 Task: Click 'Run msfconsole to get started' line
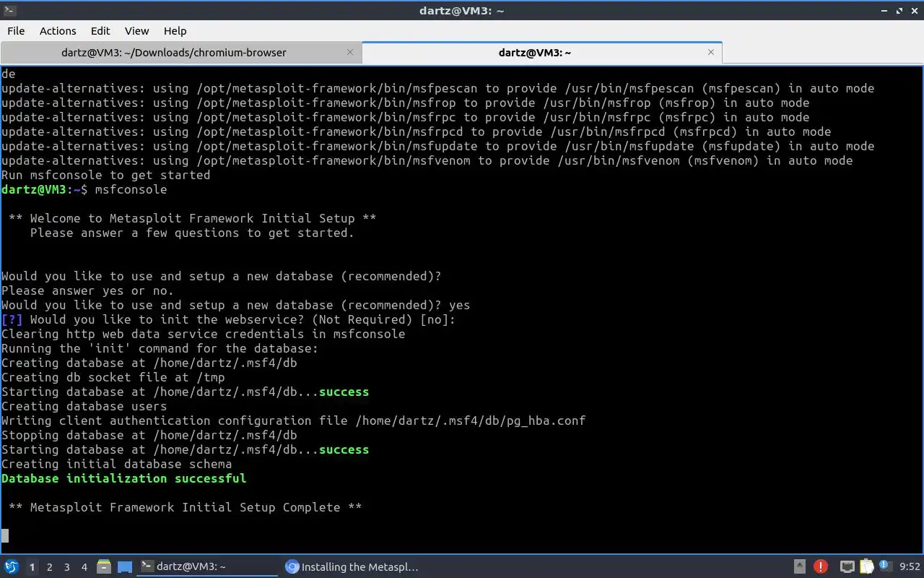coord(106,175)
